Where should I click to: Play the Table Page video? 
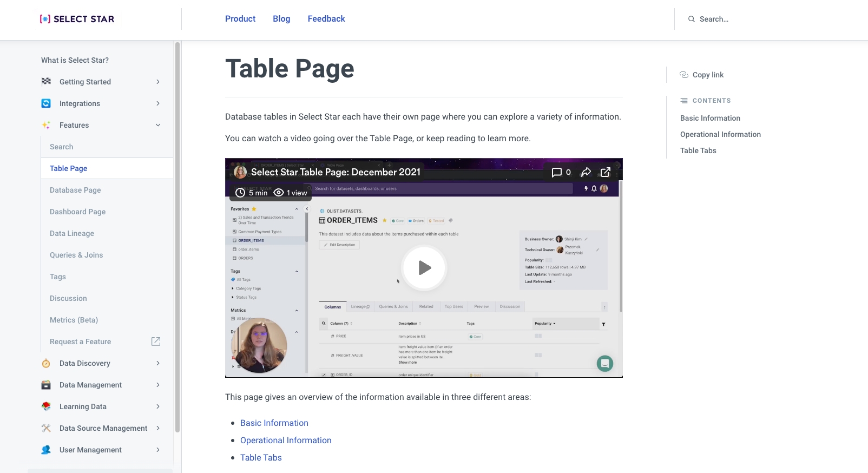pyautogui.click(x=424, y=267)
